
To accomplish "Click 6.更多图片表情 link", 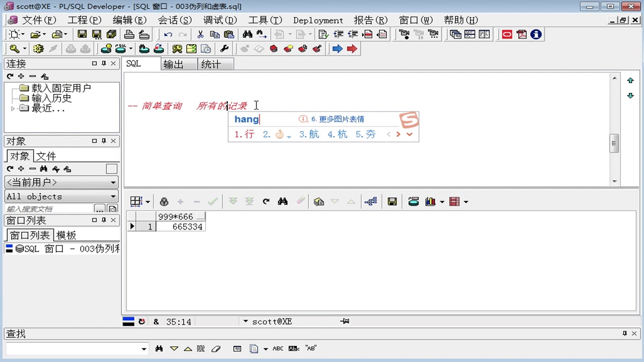I will click(338, 119).
